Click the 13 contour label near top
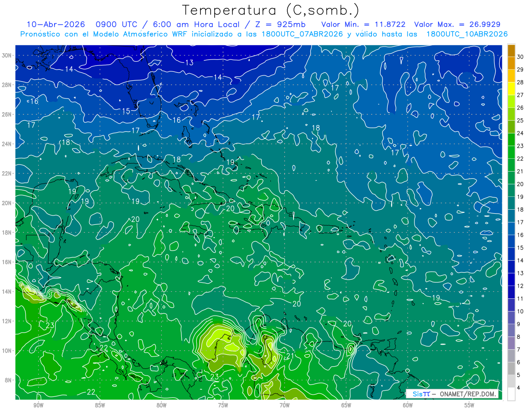Image resolution: width=532 pixels, height=411 pixels. click(x=189, y=63)
